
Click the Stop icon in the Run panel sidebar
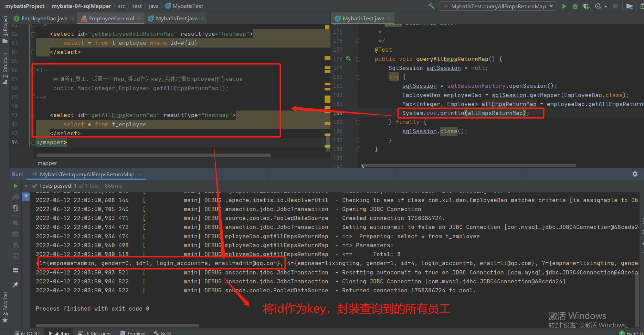(15, 223)
